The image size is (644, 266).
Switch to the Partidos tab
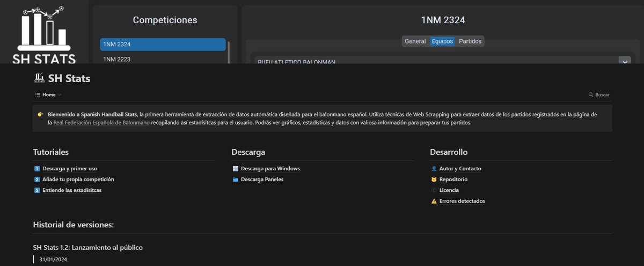470,41
